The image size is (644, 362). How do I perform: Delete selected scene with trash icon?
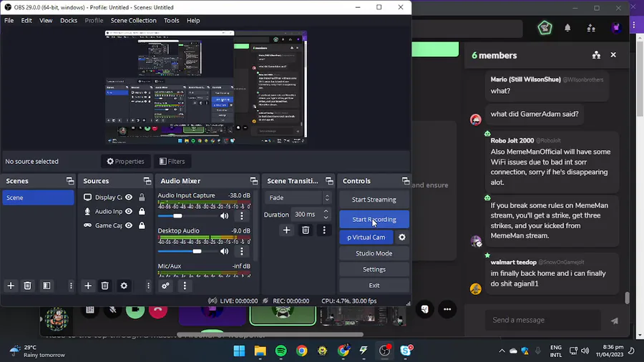(x=27, y=285)
